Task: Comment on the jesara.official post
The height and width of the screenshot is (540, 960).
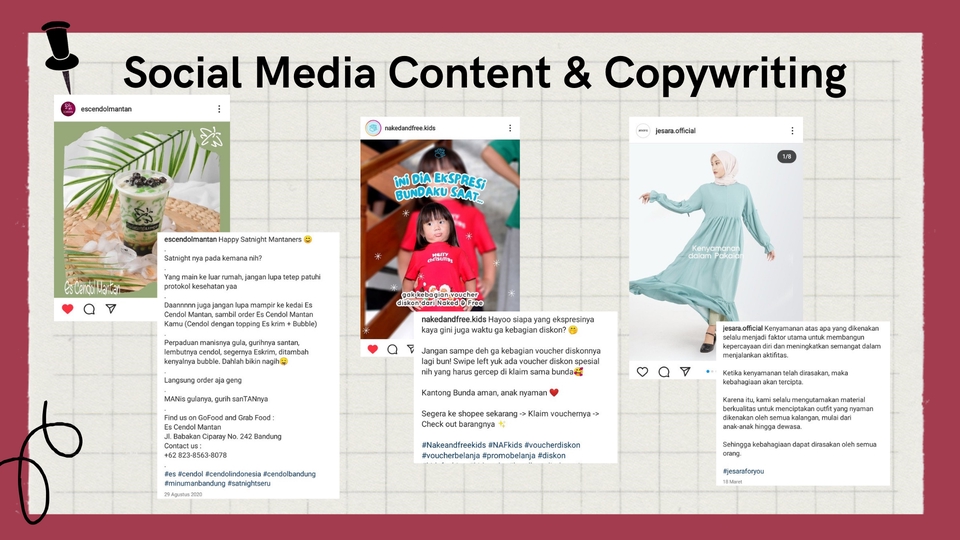Action: point(664,372)
